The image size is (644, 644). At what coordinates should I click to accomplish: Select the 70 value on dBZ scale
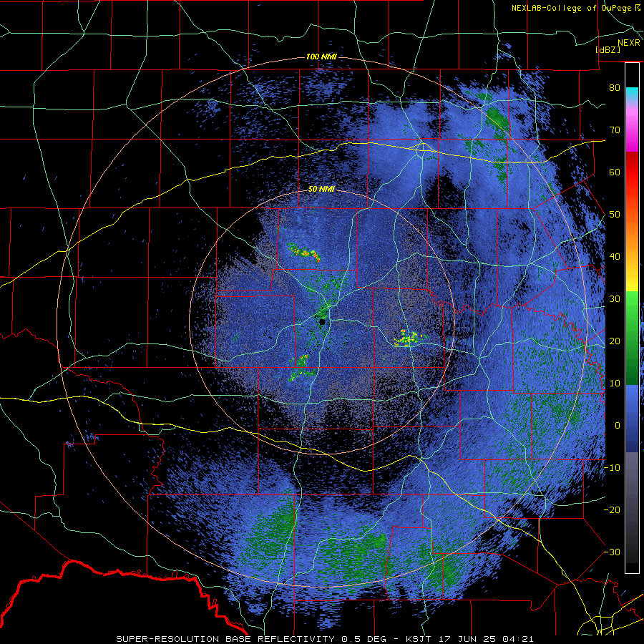coord(615,130)
